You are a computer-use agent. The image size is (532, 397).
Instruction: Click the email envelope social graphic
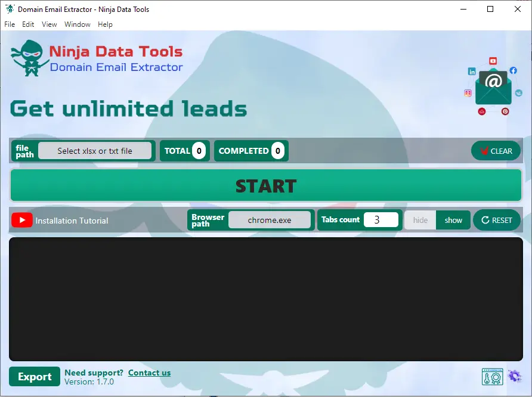[x=493, y=87]
